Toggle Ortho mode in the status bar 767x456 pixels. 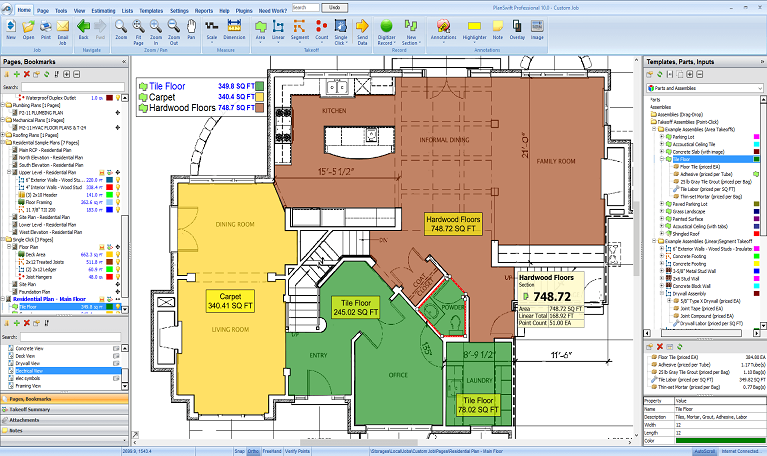pyautogui.click(x=253, y=451)
